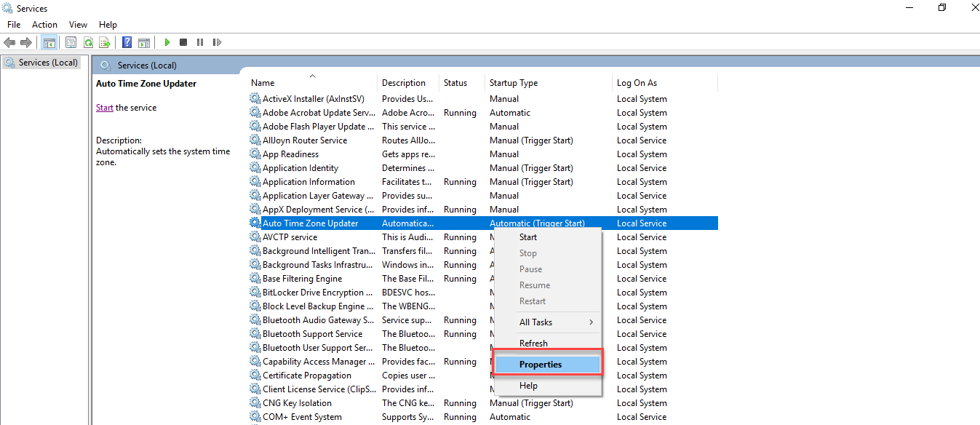Click the Restart service toolbar icon
This screenshot has width=980, height=425.
pyautogui.click(x=217, y=41)
